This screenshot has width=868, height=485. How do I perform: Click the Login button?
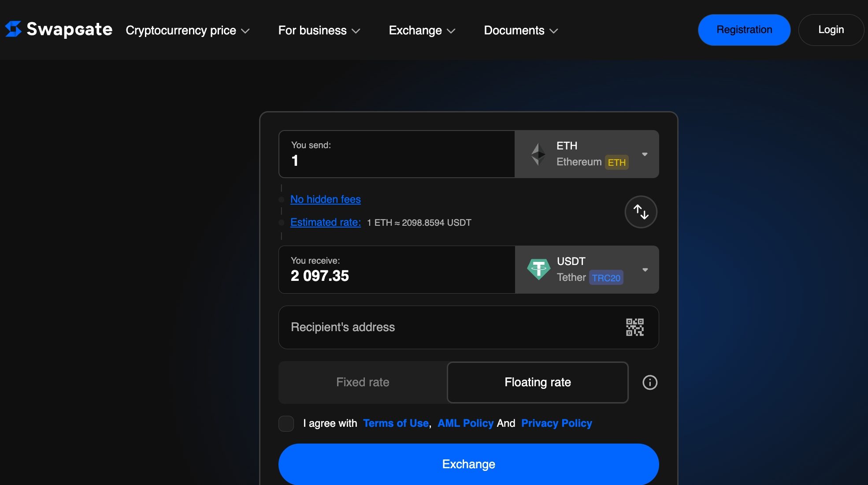tap(831, 30)
